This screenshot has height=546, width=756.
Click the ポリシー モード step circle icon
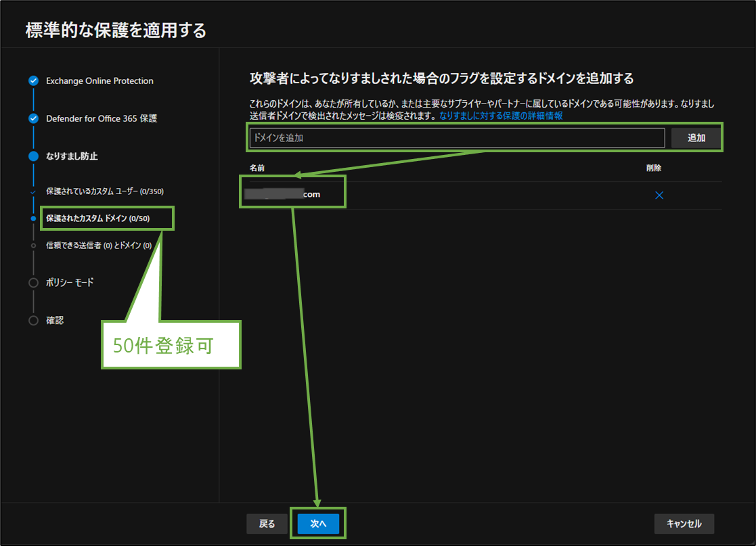[33, 283]
